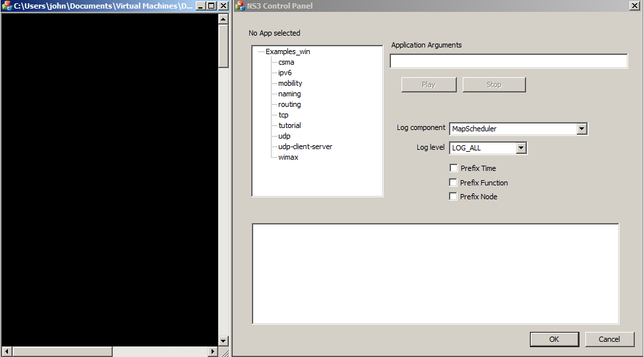
Task: Open the Log level dropdown
Action: click(x=521, y=148)
